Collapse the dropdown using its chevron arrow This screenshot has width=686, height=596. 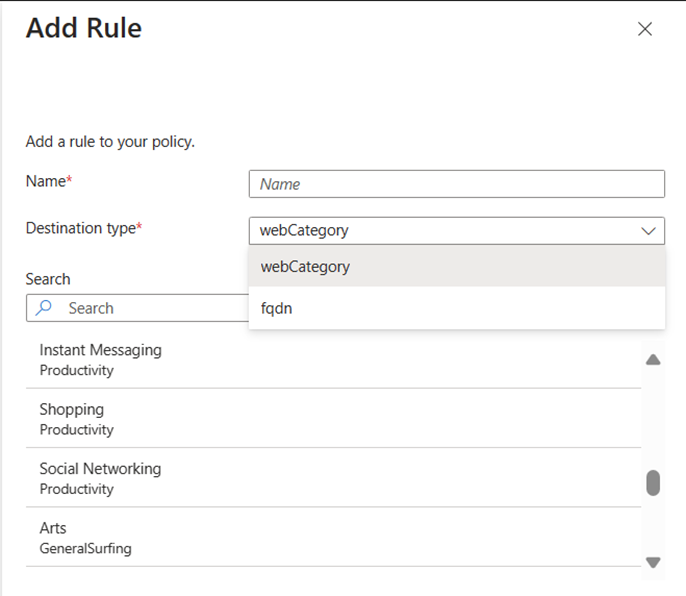pyautogui.click(x=648, y=231)
